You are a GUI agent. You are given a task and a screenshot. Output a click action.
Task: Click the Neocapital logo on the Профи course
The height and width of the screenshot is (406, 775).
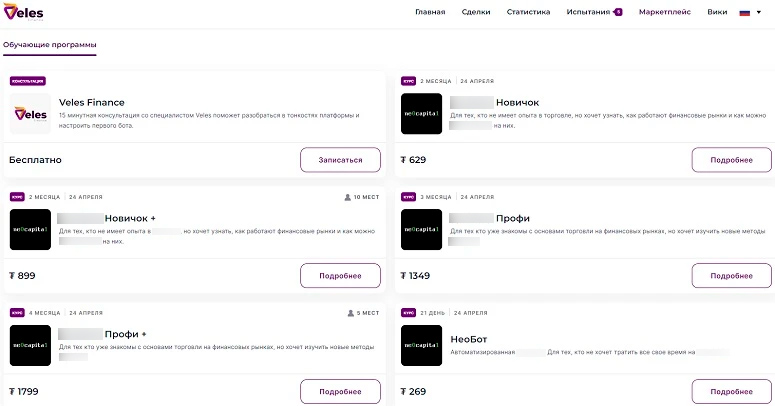click(421, 229)
